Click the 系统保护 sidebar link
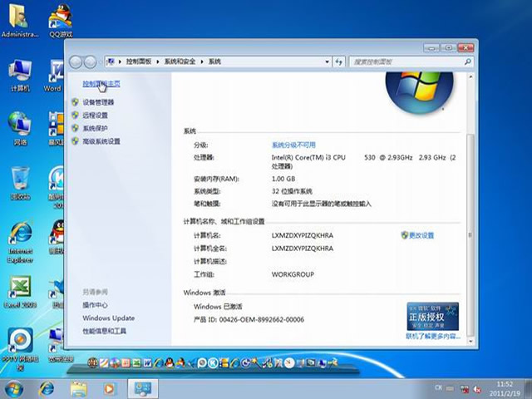The image size is (532, 399). tap(95, 129)
